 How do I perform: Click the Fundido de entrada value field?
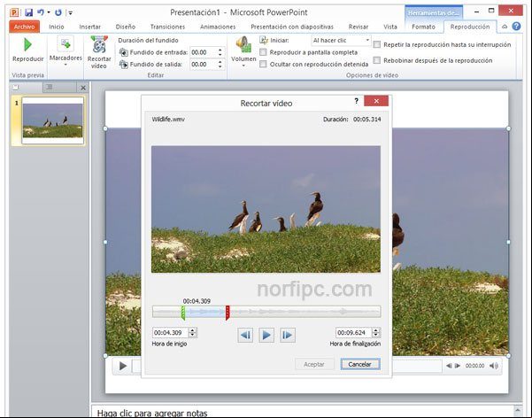(204, 52)
